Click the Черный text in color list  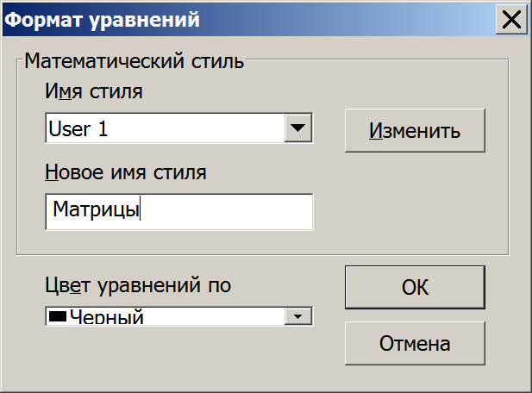[x=107, y=317]
